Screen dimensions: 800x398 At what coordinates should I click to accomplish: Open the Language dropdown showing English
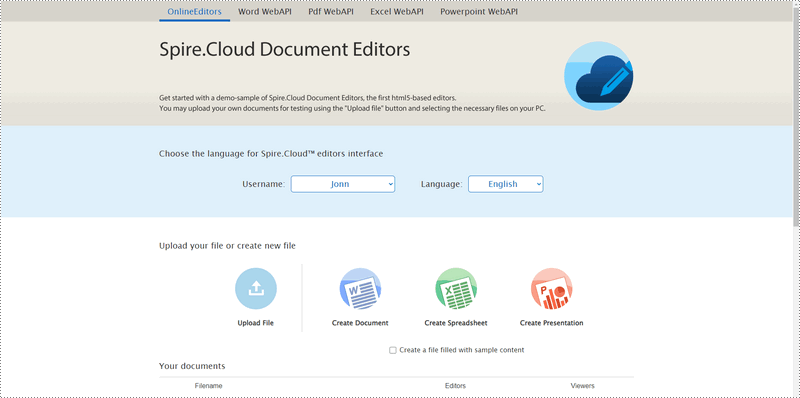506,184
